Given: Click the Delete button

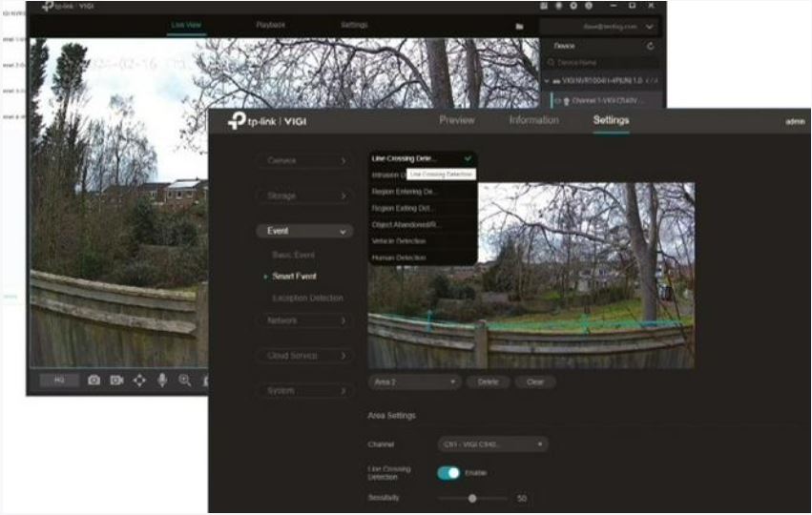Looking at the screenshot, I should tap(488, 381).
